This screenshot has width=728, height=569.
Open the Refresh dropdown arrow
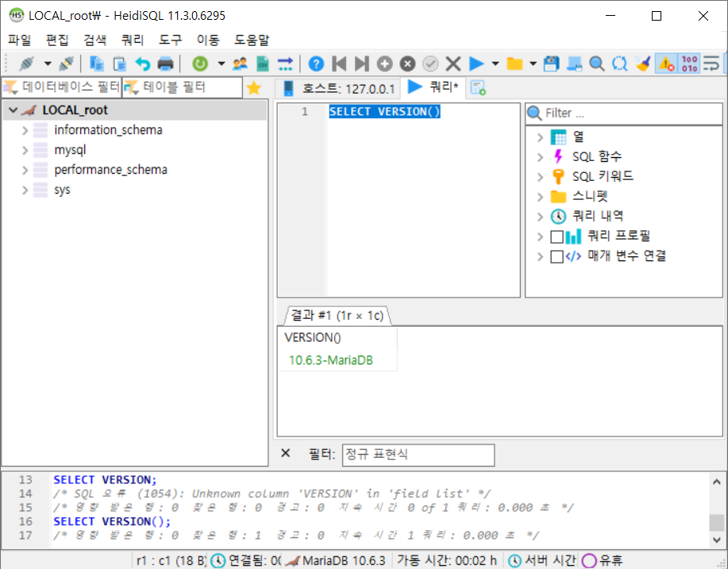(221, 63)
